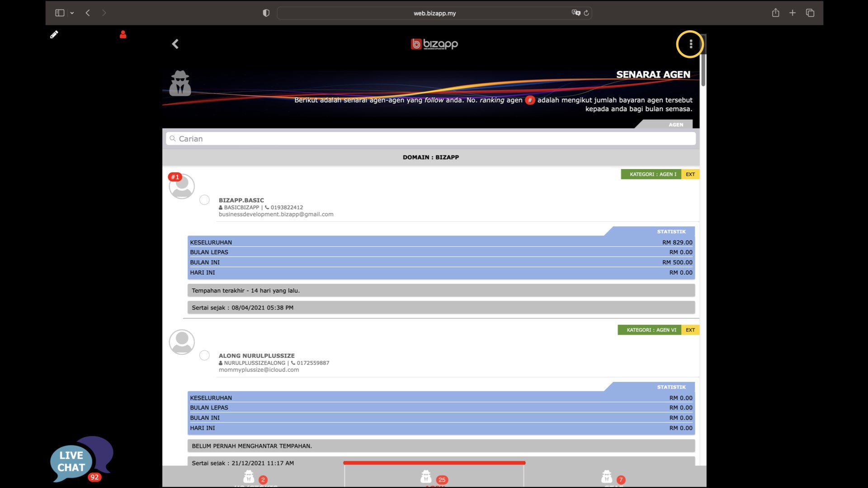Click the search magnifier icon in Carian
Viewport: 868px width, 488px height.
(x=172, y=139)
